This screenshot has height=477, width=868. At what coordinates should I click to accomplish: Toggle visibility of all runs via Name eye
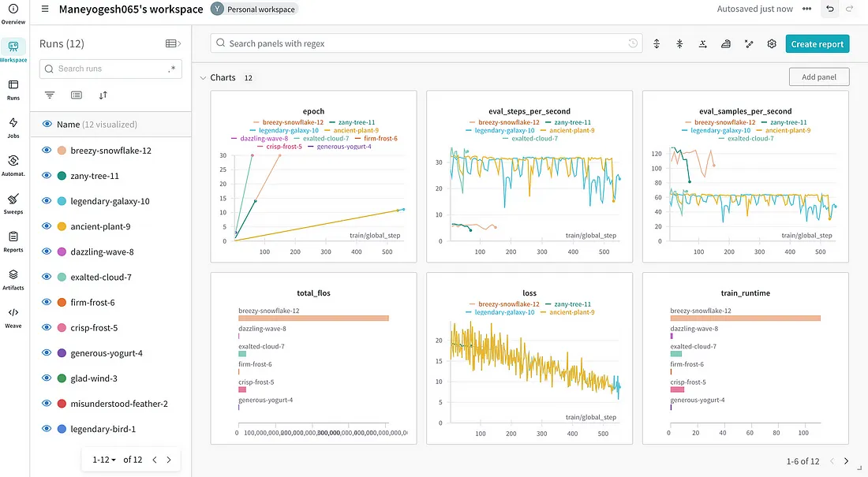(x=47, y=124)
